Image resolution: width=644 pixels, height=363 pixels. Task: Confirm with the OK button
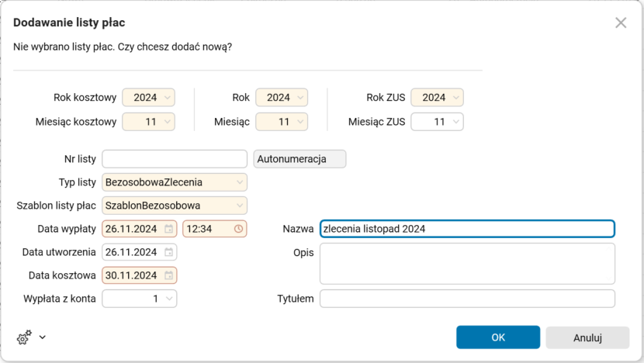pyautogui.click(x=498, y=337)
